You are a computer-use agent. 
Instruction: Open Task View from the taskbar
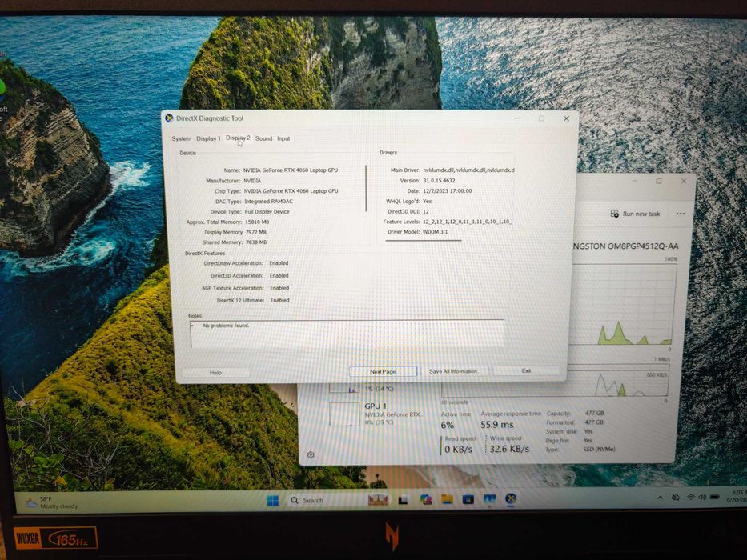[x=403, y=500]
